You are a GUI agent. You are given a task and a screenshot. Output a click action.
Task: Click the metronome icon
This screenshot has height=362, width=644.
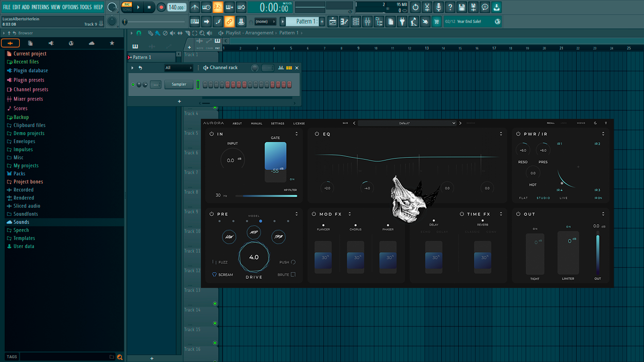pyautogui.click(x=195, y=7)
